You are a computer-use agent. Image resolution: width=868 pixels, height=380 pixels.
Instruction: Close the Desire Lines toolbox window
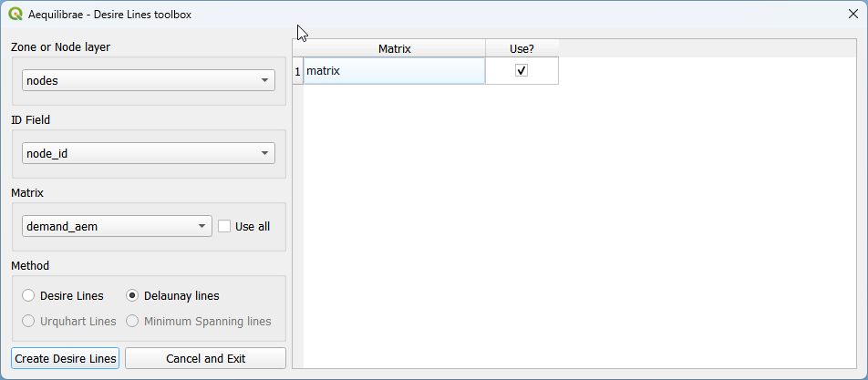click(x=853, y=15)
